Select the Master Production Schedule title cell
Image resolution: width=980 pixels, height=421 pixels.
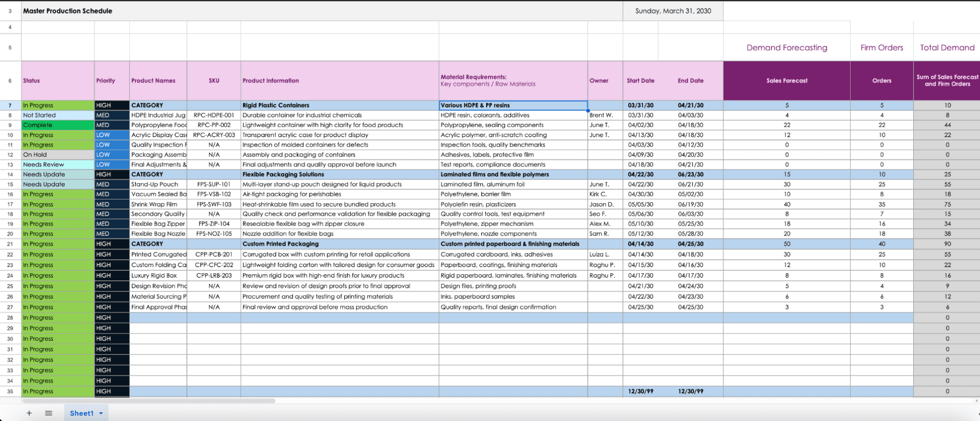[x=322, y=11]
